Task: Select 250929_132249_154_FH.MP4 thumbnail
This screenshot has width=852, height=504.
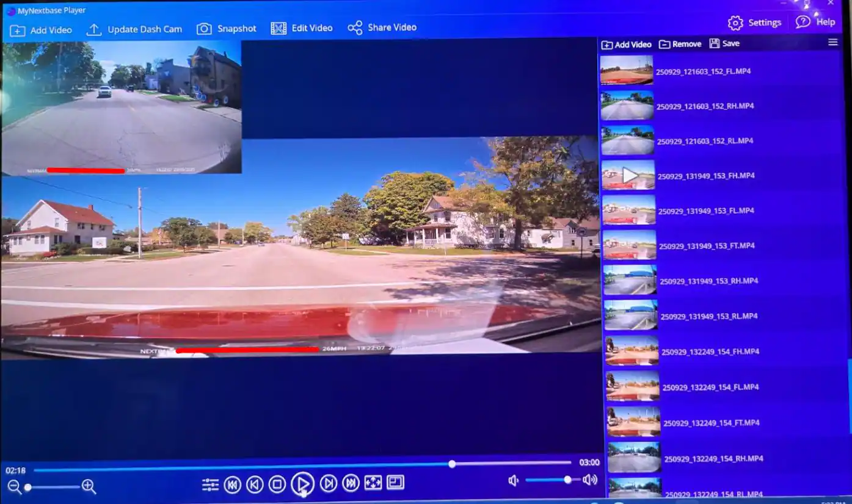Action: pyautogui.click(x=632, y=351)
